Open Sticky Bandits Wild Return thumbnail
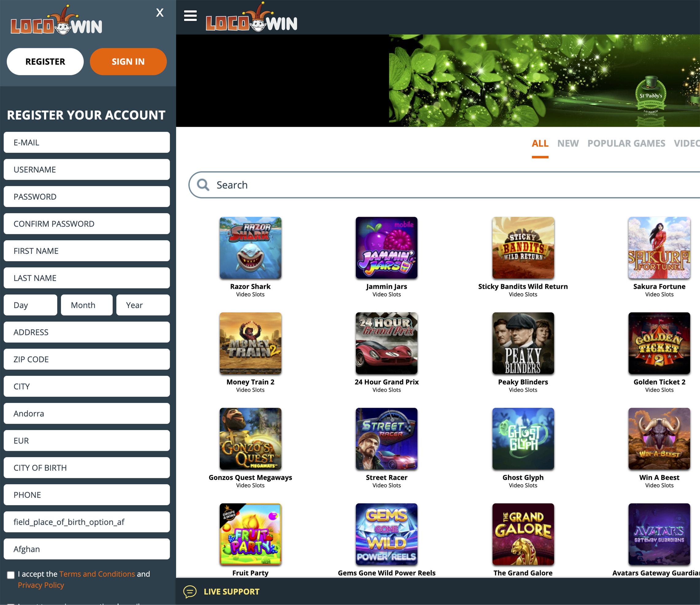Image resolution: width=700 pixels, height=605 pixels. point(523,248)
